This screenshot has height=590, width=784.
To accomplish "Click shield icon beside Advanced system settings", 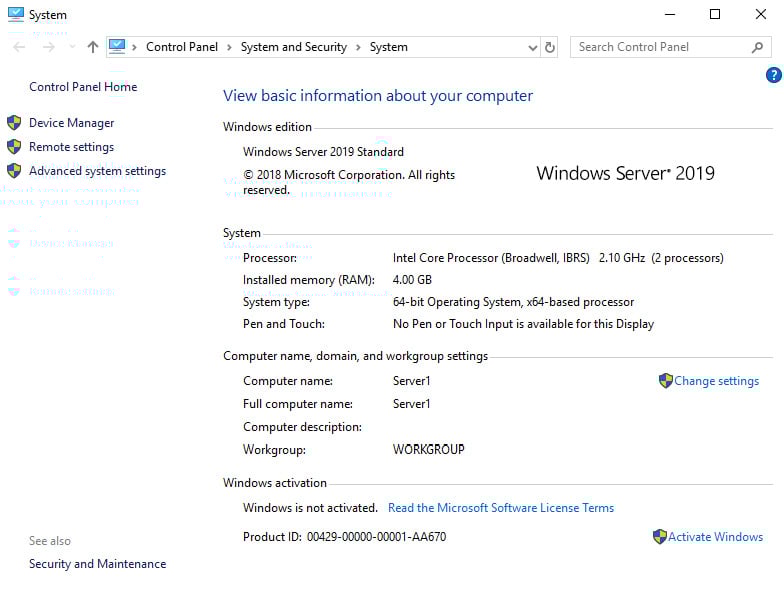I will pyautogui.click(x=14, y=170).
